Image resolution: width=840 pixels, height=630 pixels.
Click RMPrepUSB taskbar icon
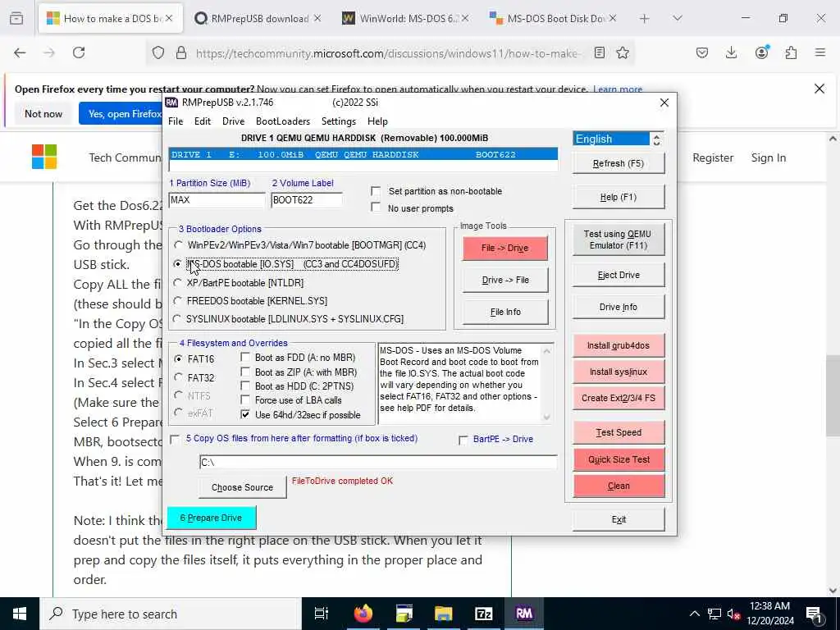[524, 614]
